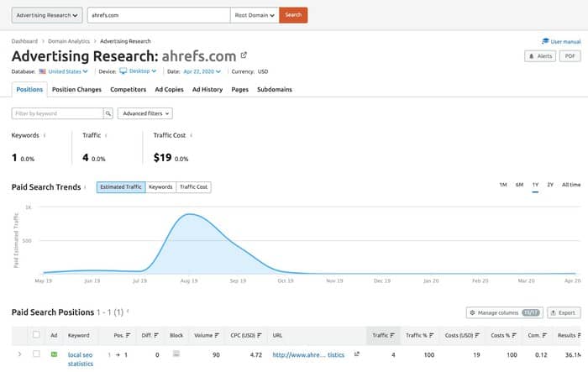Open the Ad History tab
This screenshot has width=588, height=372.
(207, 89)
